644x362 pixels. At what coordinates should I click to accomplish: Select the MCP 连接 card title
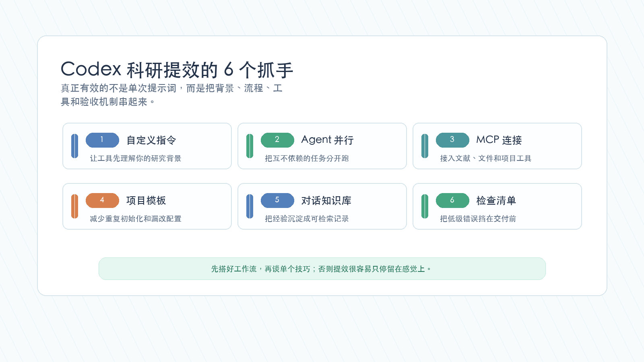(x=499, y=140)
